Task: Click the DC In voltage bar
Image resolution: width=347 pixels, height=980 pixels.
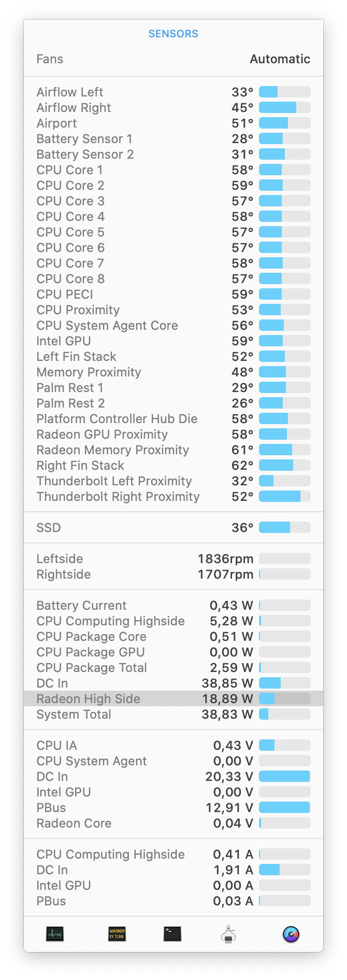Action: 284,776
